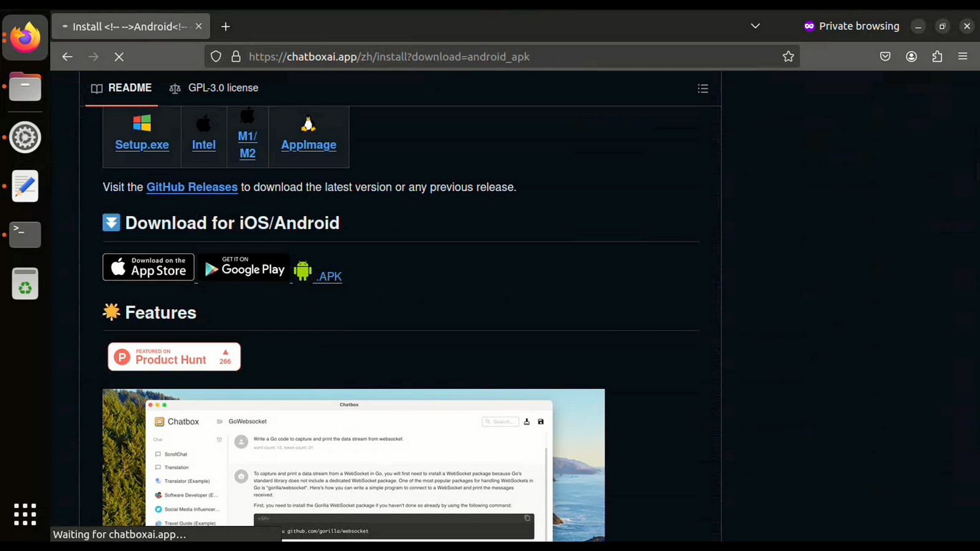The width and height of the screenshot is (980, 551).
Task: Click the shield tracking protection icon
Action: point(216,56)
